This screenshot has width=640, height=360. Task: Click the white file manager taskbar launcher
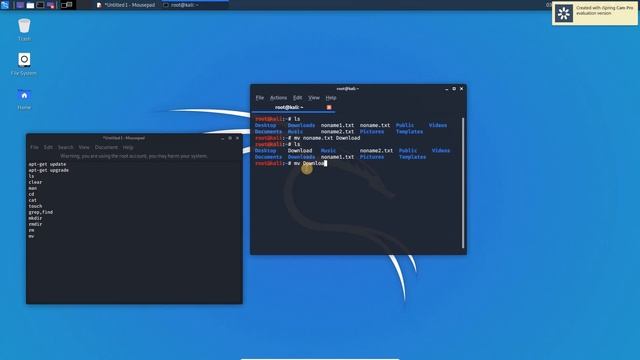(30, 5)
